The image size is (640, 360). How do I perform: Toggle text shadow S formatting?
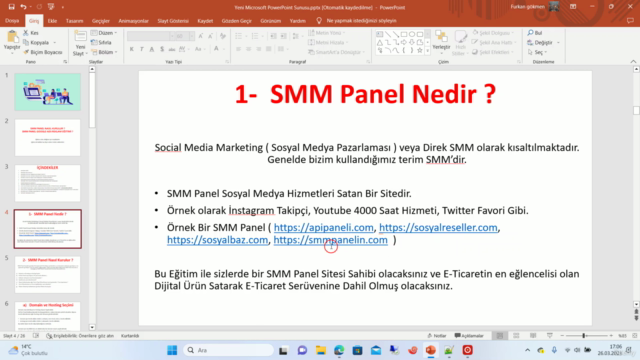click(x=162, y=49)
